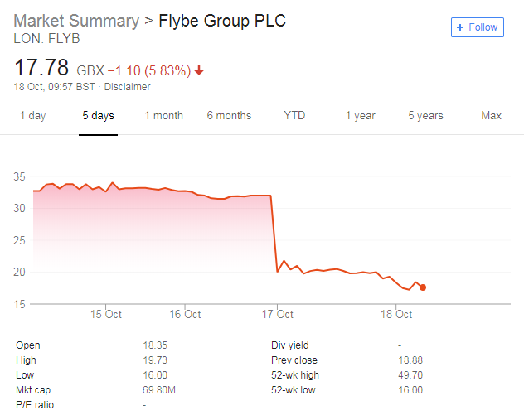Viewport: 524px width, 420px height.
Task: Select the 1 day tab
Action: tap(32, 116)
